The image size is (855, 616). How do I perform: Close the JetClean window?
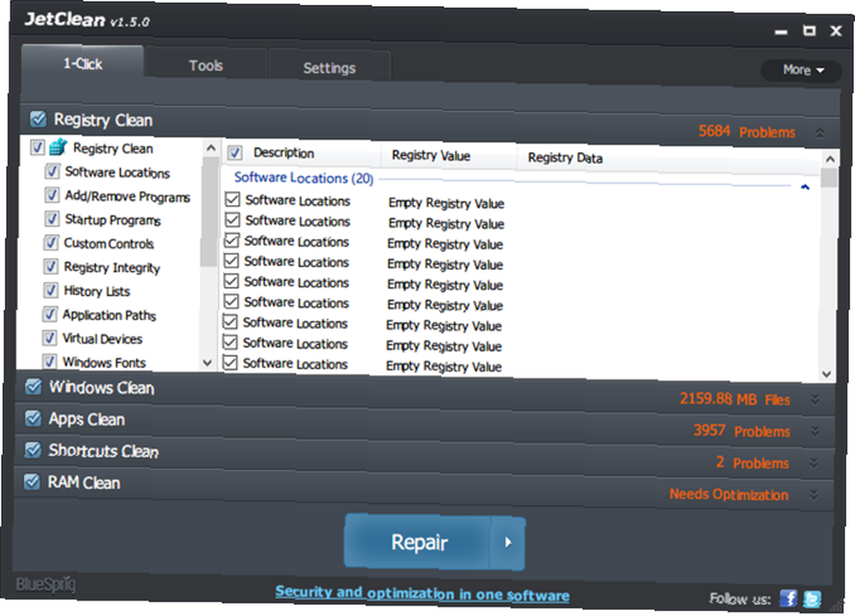click(x=836, y=31)
